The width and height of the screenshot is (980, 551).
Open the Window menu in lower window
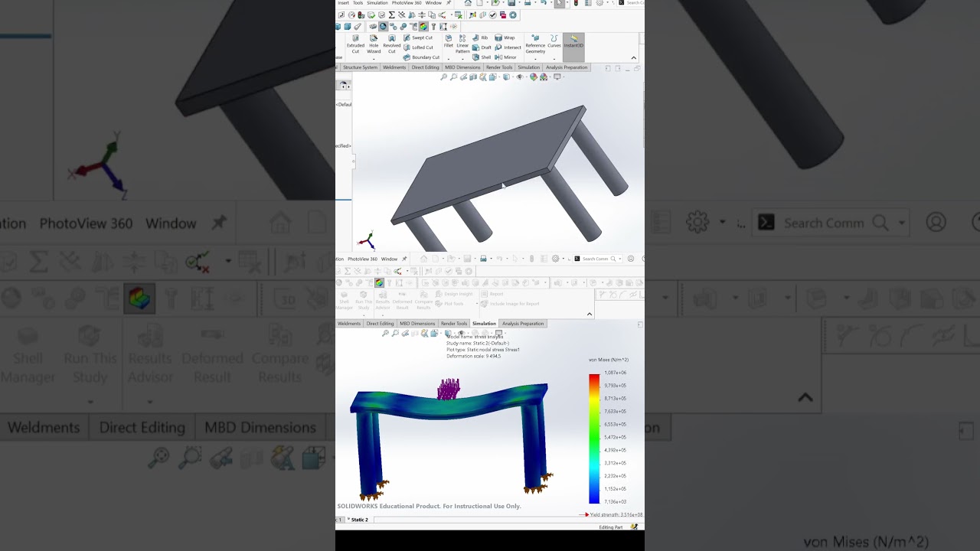tap(389, 259)
